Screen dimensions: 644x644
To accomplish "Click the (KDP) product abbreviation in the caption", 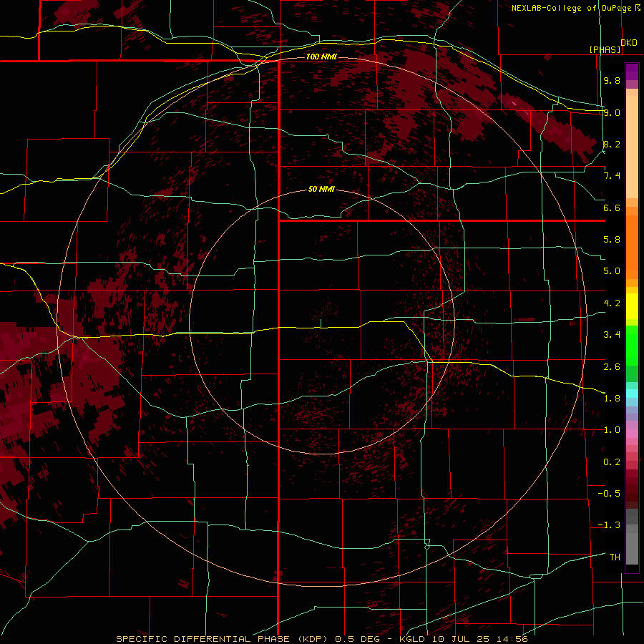I will 312,639.
